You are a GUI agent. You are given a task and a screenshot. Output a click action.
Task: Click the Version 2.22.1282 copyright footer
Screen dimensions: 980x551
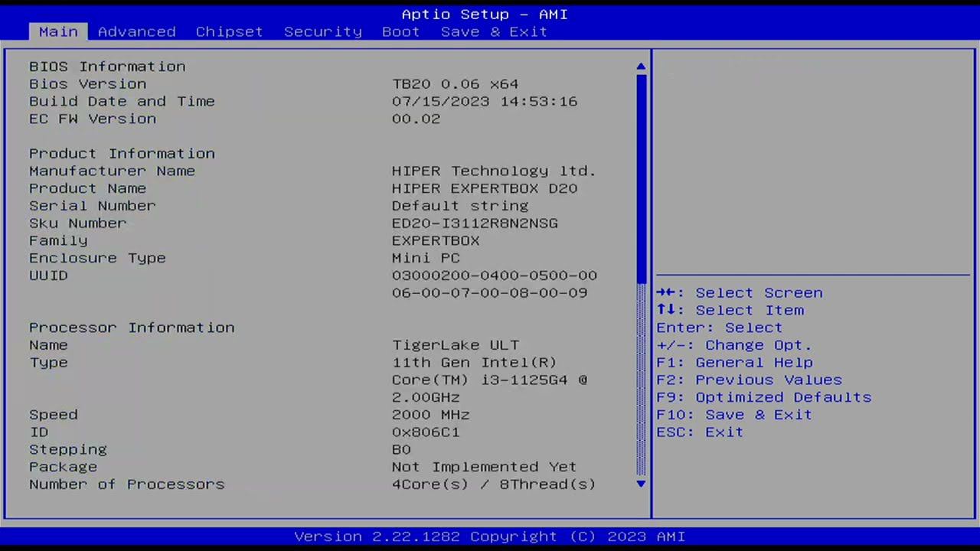pos(490,537)
